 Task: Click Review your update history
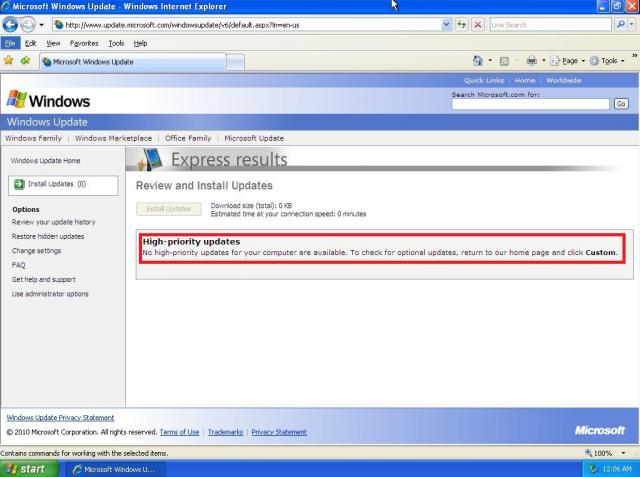[53, 222]
